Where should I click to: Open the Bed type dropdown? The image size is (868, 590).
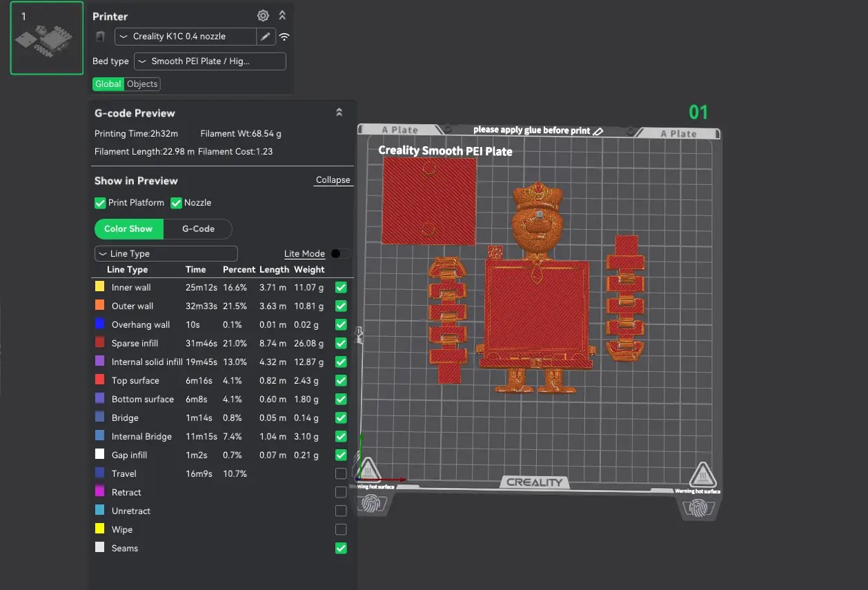point(210,61)
